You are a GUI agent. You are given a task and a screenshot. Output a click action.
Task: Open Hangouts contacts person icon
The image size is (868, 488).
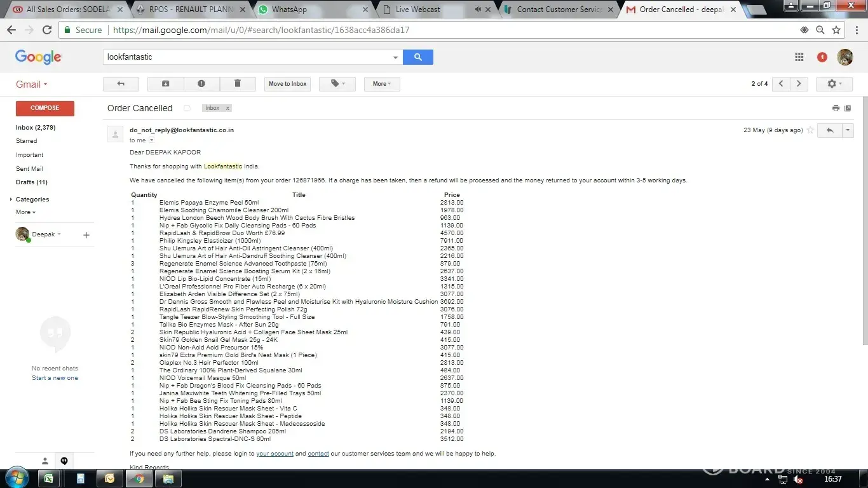click(x=45, y=461)
